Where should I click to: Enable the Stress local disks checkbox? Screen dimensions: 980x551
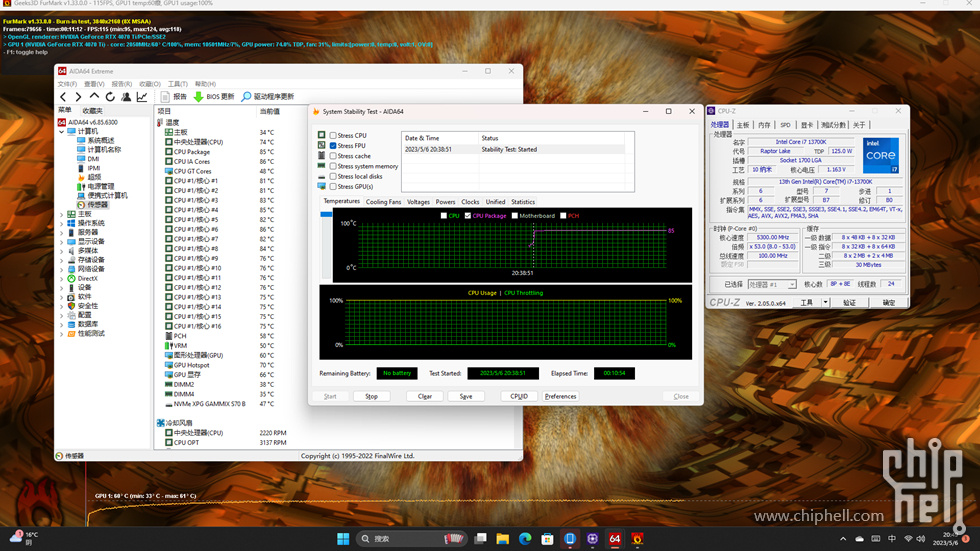333,176
